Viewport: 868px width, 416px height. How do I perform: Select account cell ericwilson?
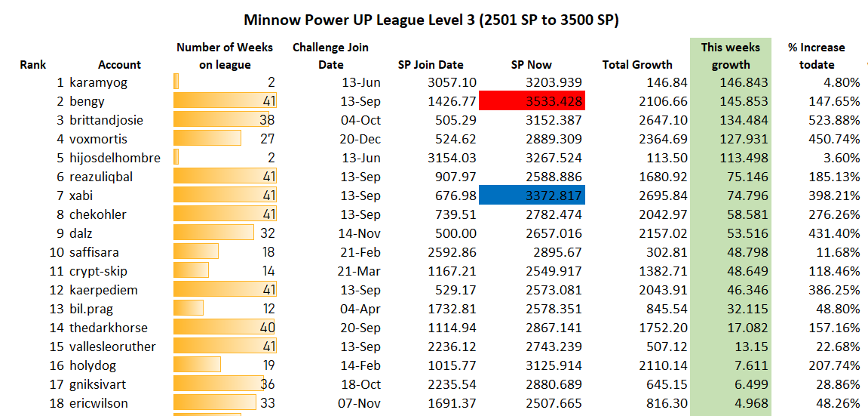tap(98, 403)
